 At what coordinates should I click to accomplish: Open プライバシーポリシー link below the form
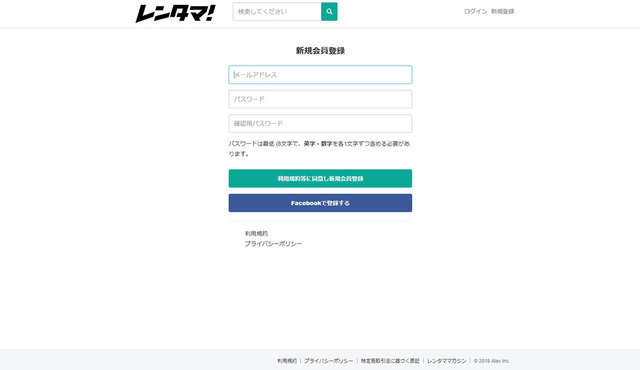click(273, 244)
